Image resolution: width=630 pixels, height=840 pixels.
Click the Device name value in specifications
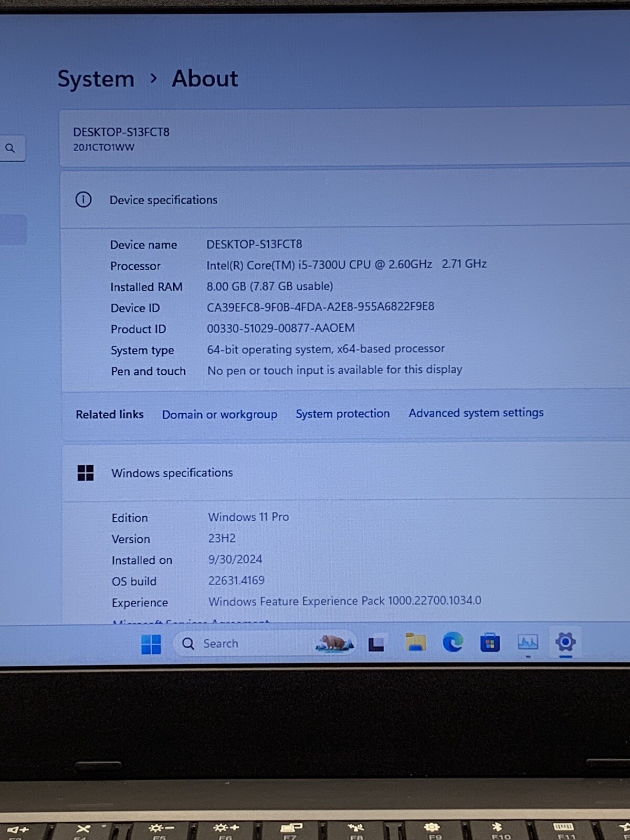coord(254,244)
